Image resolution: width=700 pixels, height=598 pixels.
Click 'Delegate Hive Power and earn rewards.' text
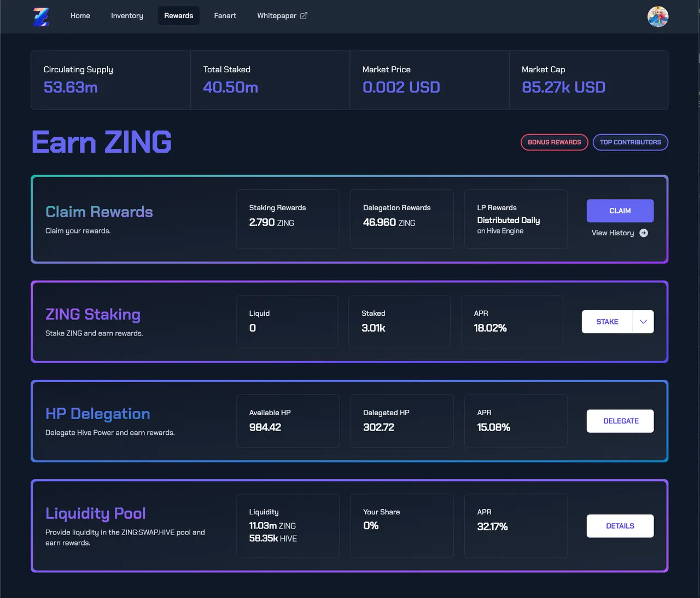[110, 433]
